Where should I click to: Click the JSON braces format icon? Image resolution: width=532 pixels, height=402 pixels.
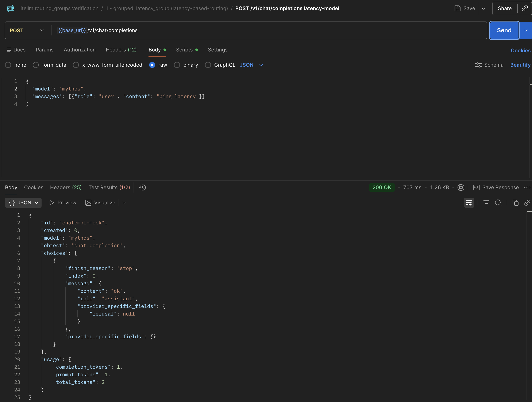click(12, 203)
